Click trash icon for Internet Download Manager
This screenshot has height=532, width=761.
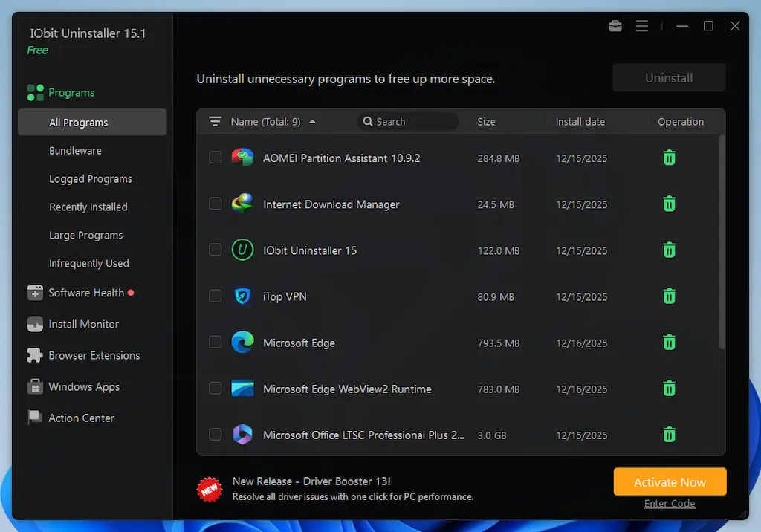[x=670, y=204]
